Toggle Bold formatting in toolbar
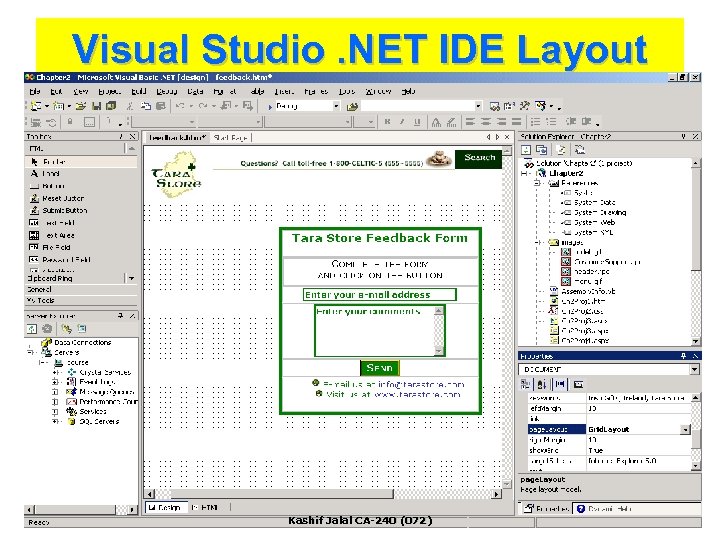 pos(387,122)
